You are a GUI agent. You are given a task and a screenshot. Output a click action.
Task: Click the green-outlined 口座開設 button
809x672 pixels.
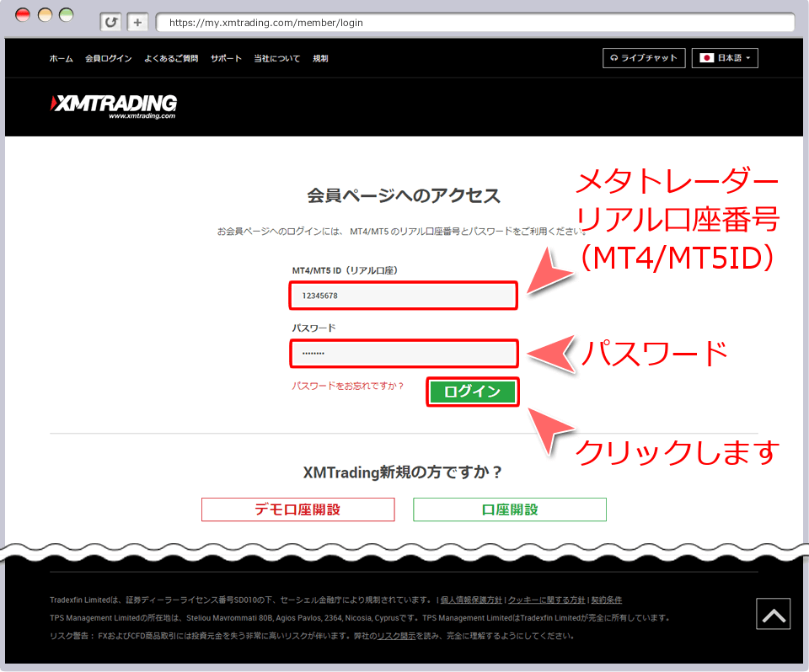[x=509, y=509]
